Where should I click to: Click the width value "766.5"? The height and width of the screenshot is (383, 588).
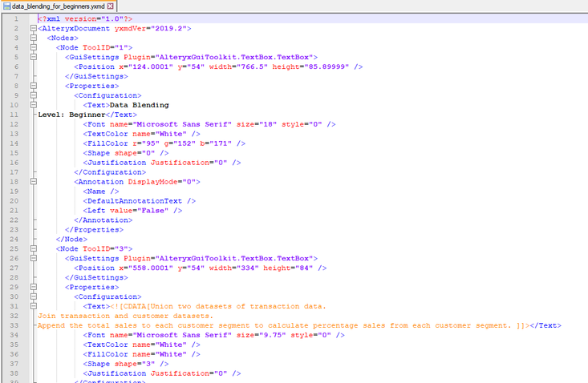coord(253,67)
